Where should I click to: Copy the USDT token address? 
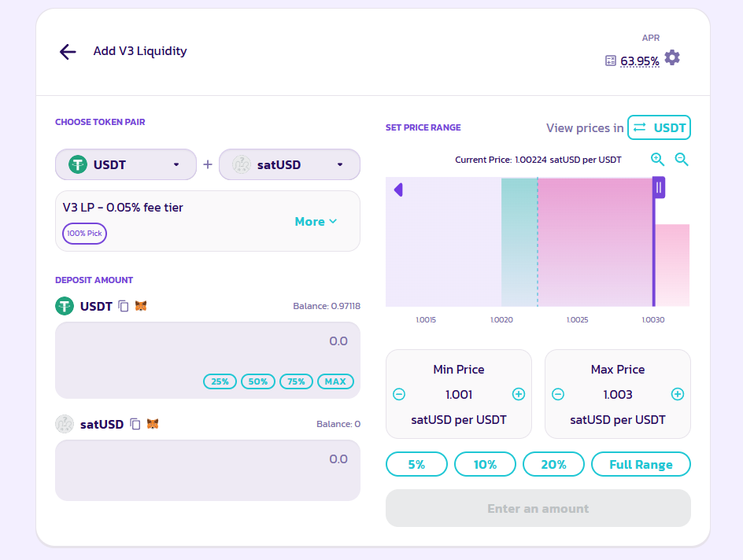[124, 306]
